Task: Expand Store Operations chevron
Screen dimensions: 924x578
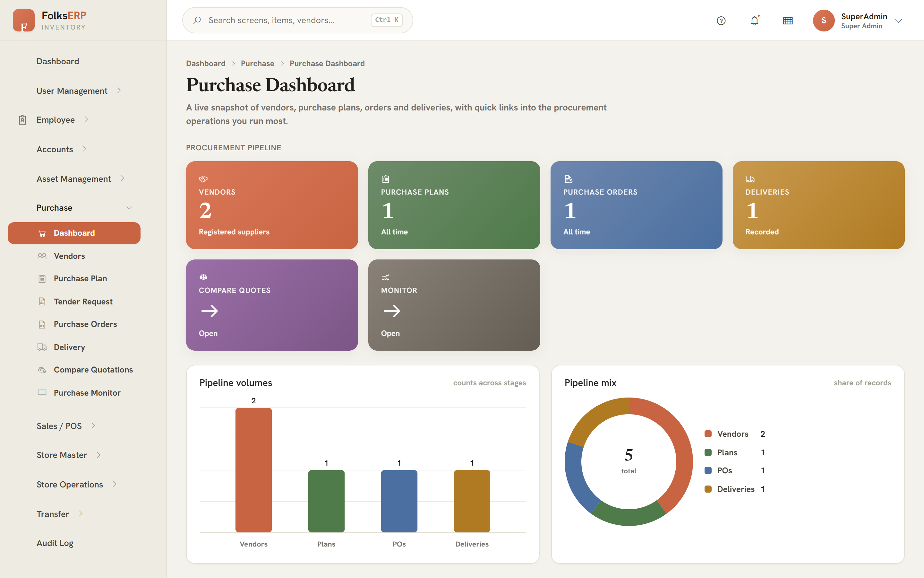Action: click(115, 484)
